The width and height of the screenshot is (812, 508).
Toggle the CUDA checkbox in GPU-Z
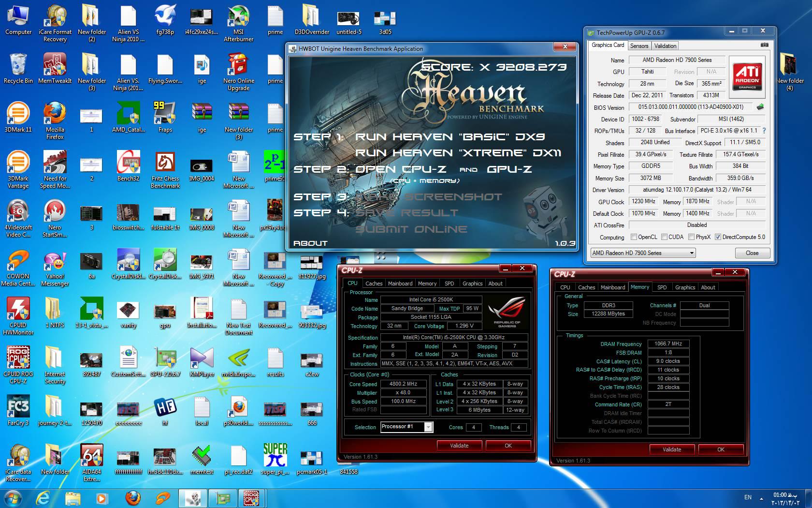tap(664, 237)
